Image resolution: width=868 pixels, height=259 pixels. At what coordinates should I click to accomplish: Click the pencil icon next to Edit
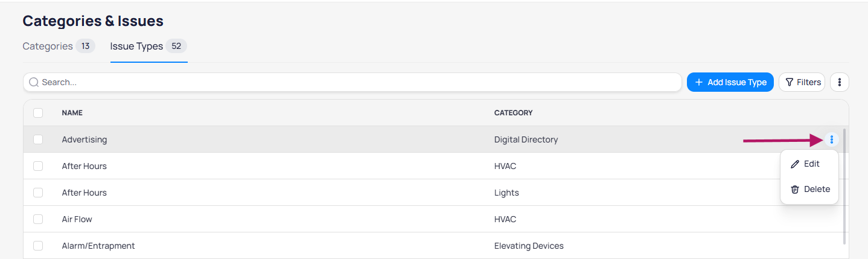pyautogui.click(x=795, y=164)
